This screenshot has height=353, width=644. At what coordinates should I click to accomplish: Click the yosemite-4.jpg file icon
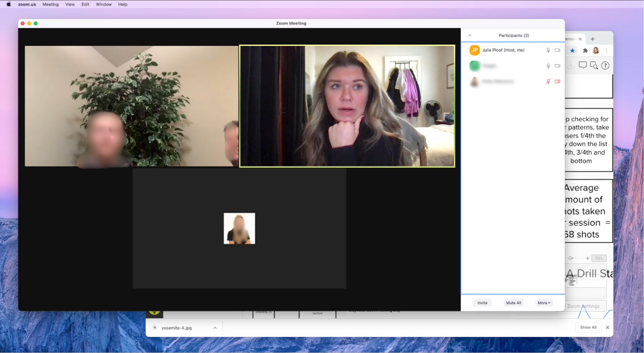pyautogui.click(x=155, y=328)
